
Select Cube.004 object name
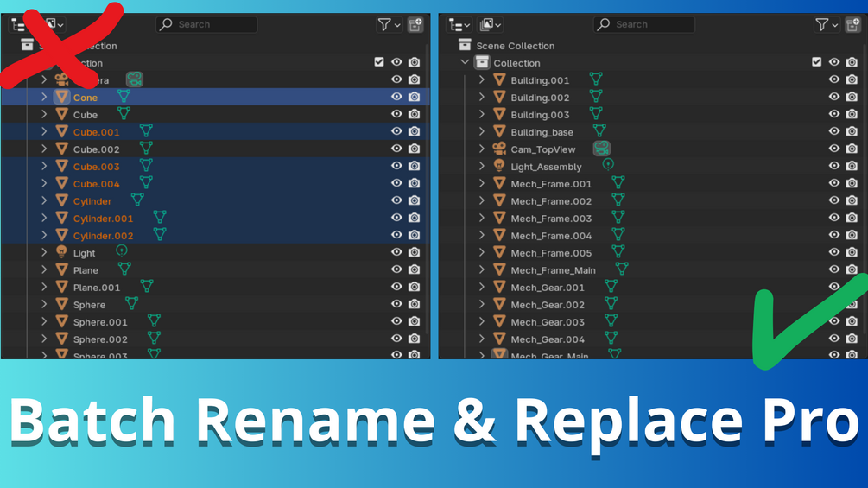(97, 184)
